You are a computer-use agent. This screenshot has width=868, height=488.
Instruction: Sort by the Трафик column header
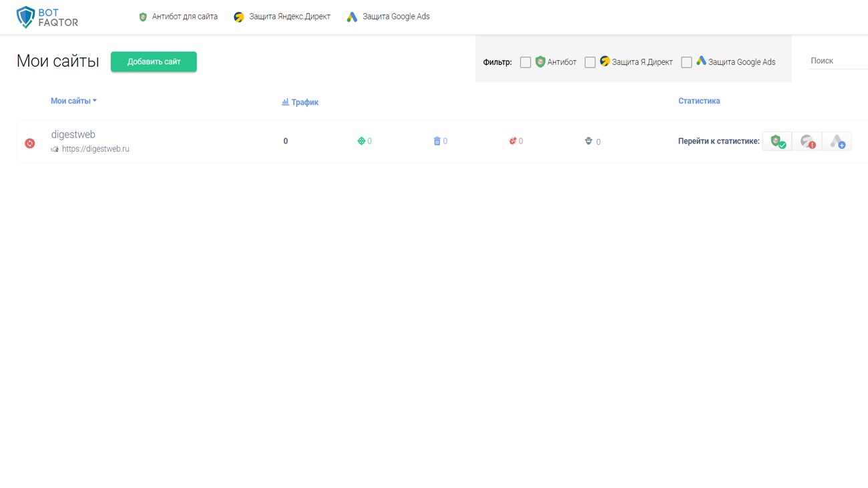pos(300,102)
